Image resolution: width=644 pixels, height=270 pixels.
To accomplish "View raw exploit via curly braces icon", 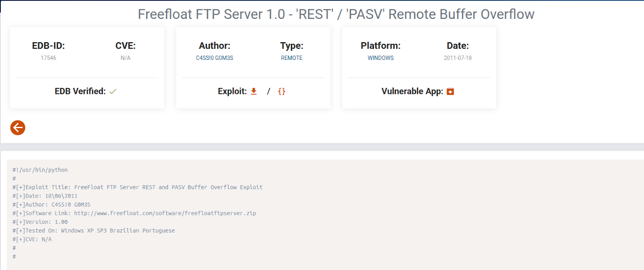I will [282, 91].
